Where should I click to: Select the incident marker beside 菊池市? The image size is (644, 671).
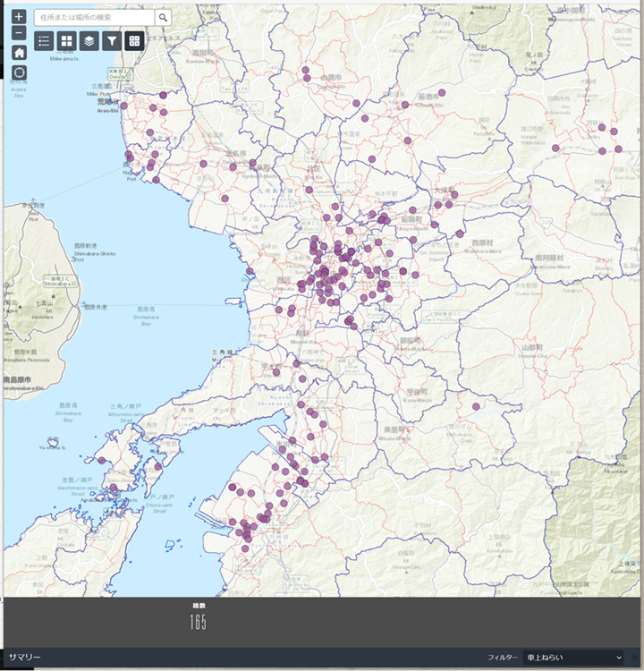coord(441,92)
